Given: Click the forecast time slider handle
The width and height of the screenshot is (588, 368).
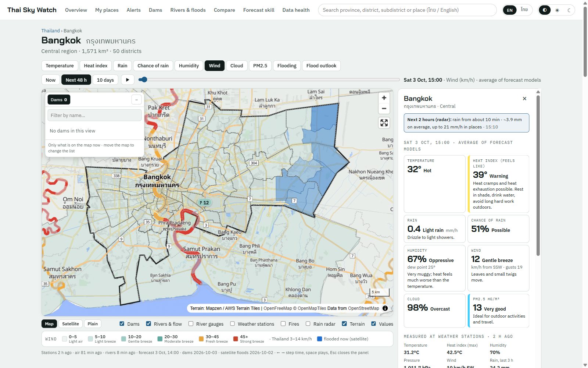Looking at the screenshot, I should [144, 79].
